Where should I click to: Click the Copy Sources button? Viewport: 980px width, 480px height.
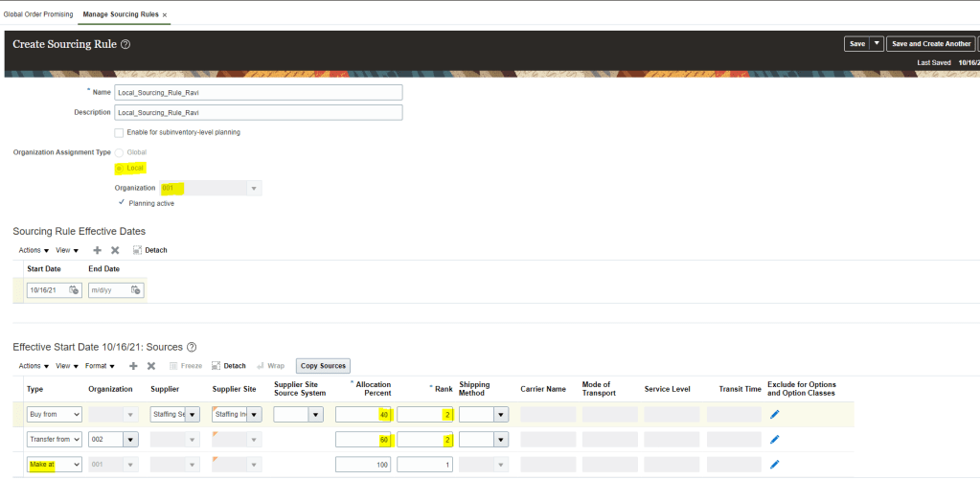click(x=322, y=366)
